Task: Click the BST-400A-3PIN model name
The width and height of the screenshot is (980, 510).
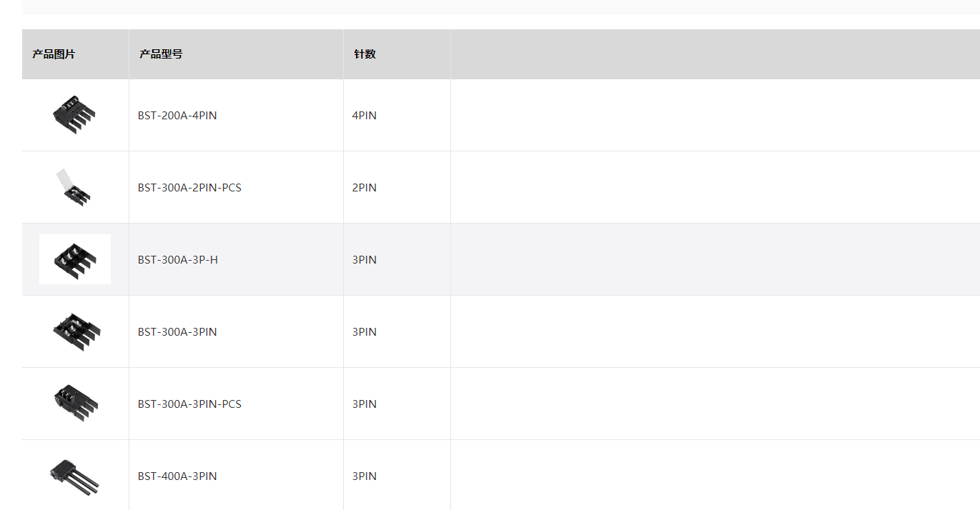Action: tap(177, 476)
